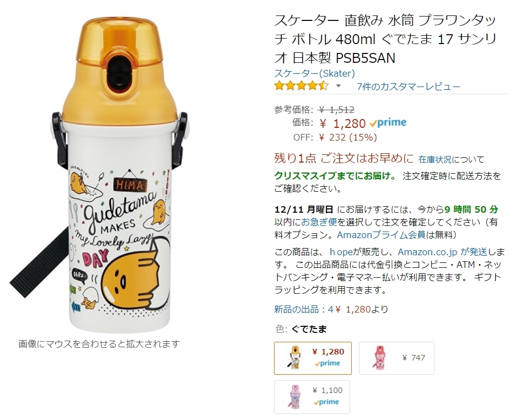Open the 在庫状況 link
The height and width of the screenshot is (420, 515).
click(435, 160)
